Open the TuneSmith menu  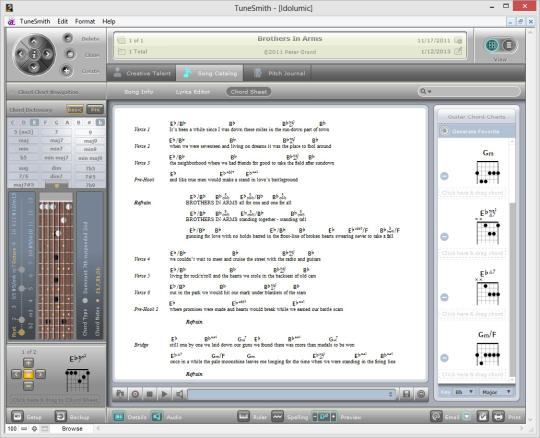coord(35,21)
